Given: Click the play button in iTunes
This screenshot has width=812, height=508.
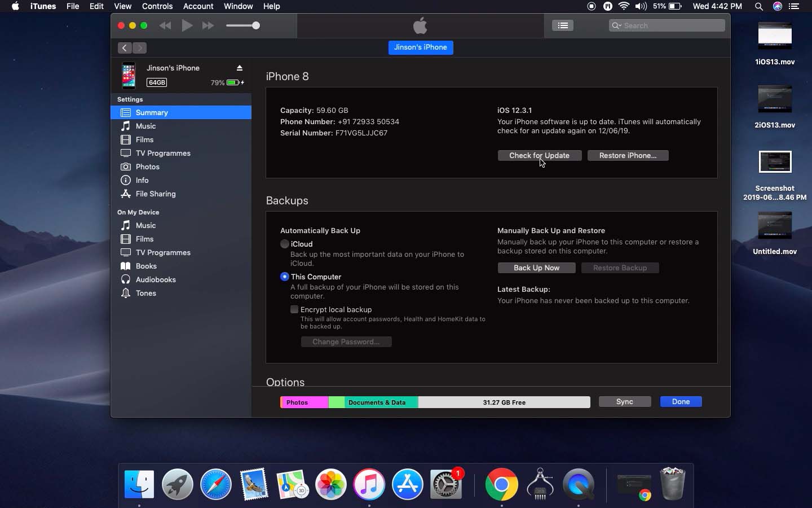Looking at the screenshot, I should [x=187, y=25].
